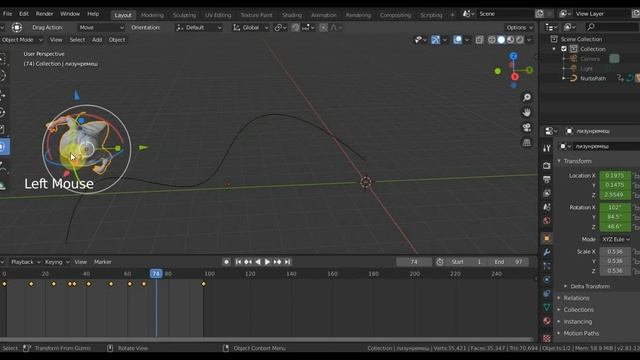Open the viewport Add menu
Screen dimensions: 640x360
(x=97, y=40)
